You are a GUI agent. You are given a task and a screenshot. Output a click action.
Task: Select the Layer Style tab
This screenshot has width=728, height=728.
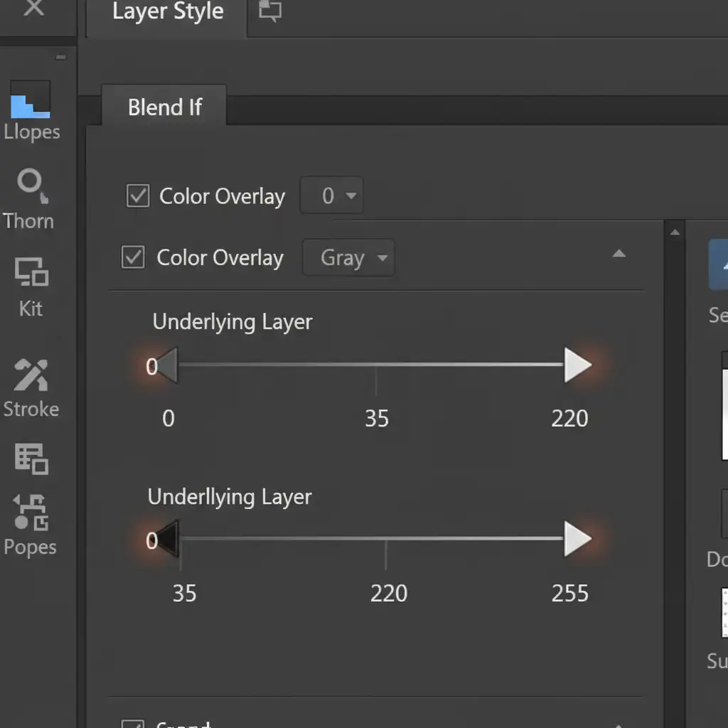coord(168,12)
